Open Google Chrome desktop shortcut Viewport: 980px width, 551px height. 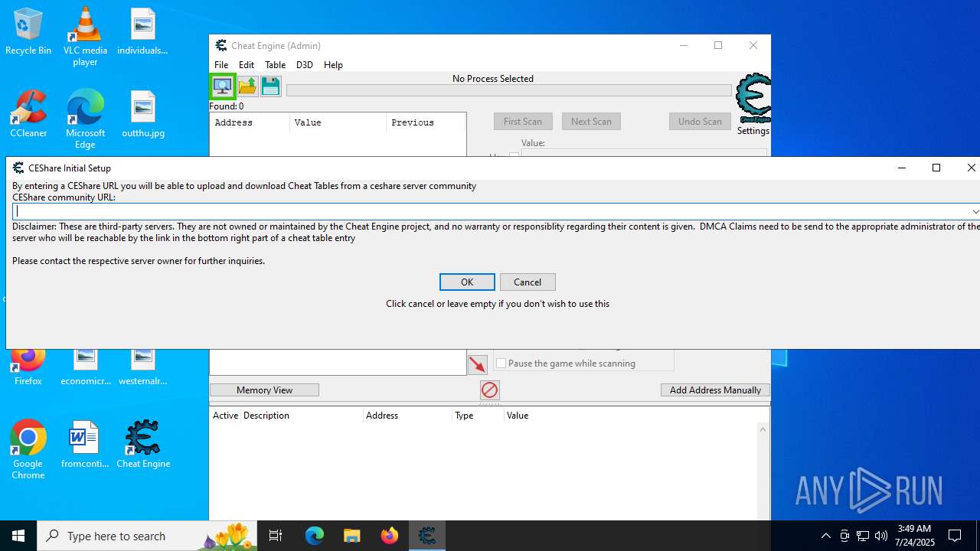tap(28, 450)
